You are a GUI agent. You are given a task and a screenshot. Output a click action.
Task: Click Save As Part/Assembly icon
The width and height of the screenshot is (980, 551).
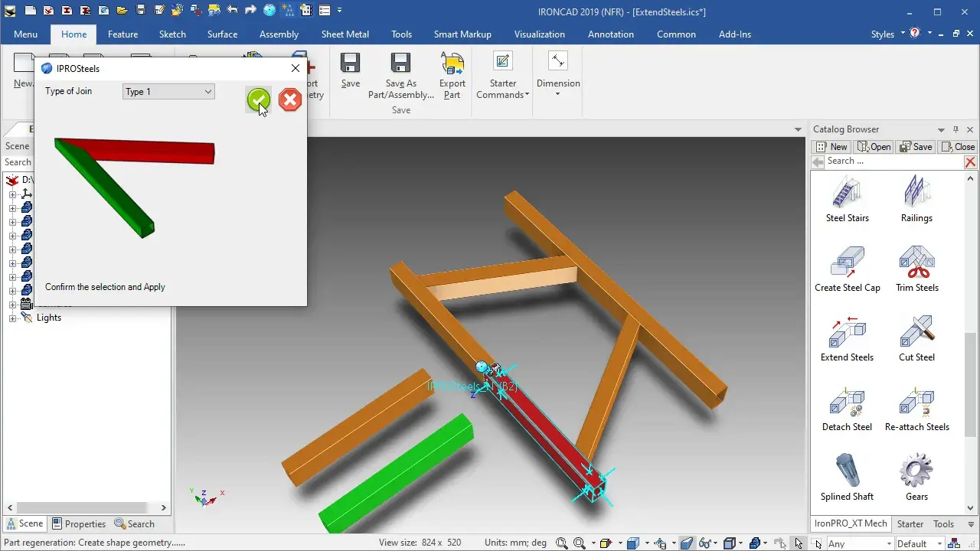(400, 75)
